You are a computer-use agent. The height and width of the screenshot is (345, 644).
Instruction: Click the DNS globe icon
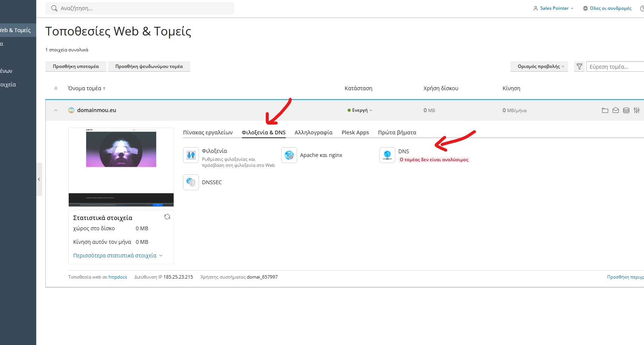point(387,155)
